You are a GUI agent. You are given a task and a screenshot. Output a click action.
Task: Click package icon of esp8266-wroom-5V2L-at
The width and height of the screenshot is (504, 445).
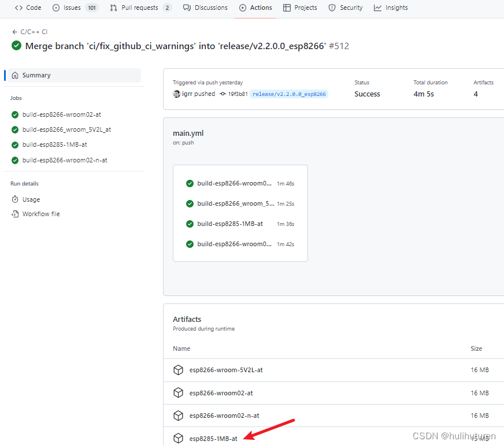click(179, 370)
